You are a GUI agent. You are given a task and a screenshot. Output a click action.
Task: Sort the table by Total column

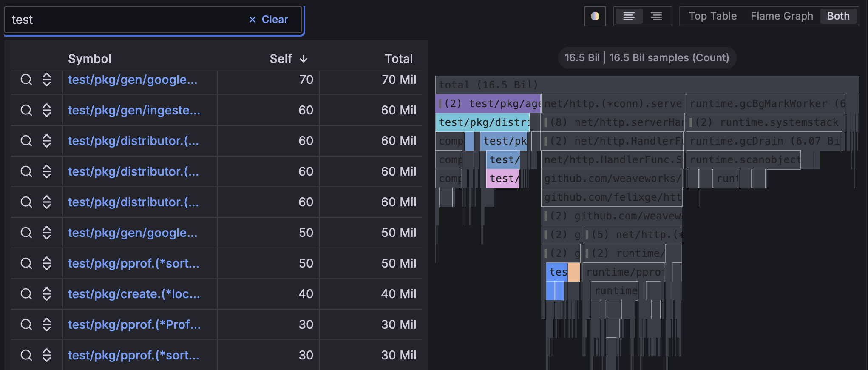click(398, 59)
